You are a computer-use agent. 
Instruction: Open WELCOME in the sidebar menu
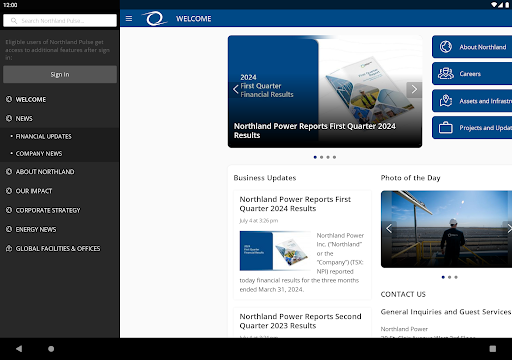(x=60, y=99)
